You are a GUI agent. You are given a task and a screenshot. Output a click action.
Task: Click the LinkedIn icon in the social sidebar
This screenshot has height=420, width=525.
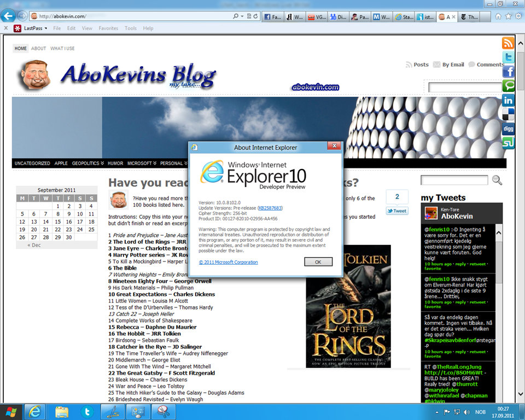click(x=508, y=100)
